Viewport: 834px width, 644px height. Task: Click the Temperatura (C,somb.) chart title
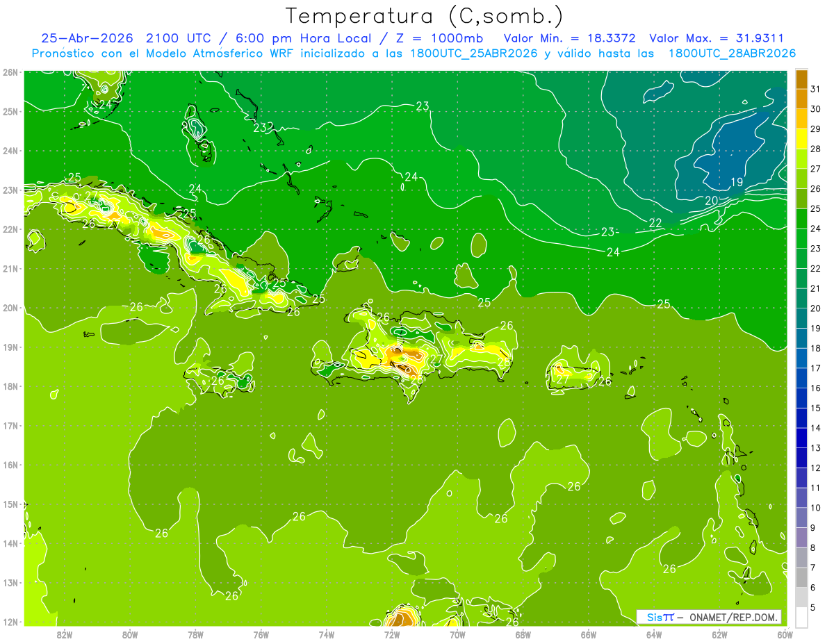[424, 15]
